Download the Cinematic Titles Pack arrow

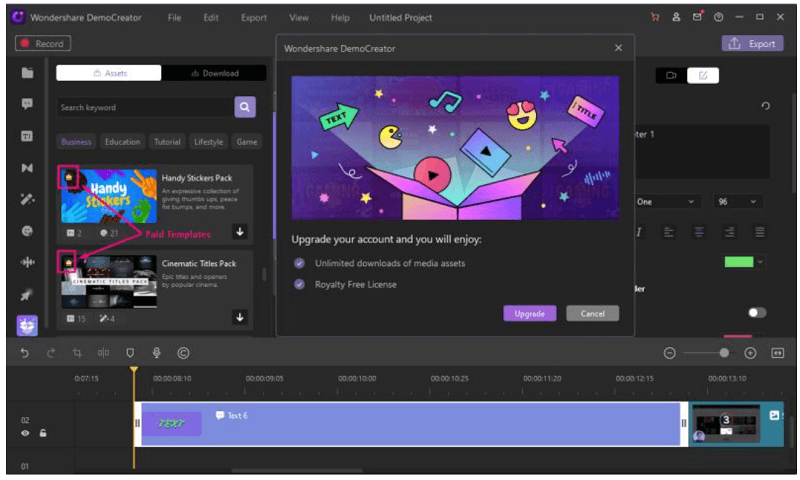point(240,317)
